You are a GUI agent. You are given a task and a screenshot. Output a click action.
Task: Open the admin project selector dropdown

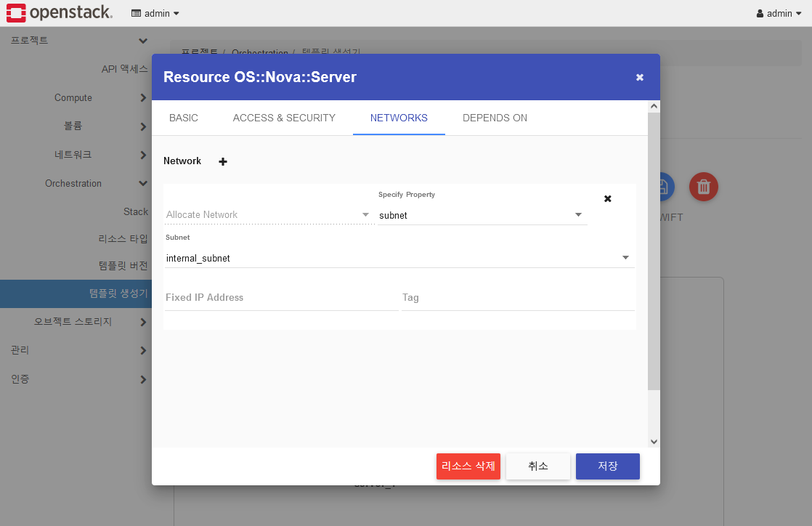point(155,14)
